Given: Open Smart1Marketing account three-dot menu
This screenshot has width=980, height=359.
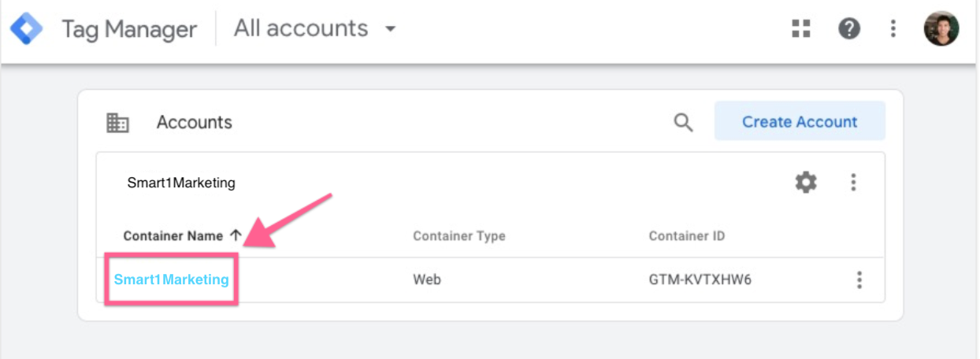Looking at the screenshot, I should click(853, 183).
